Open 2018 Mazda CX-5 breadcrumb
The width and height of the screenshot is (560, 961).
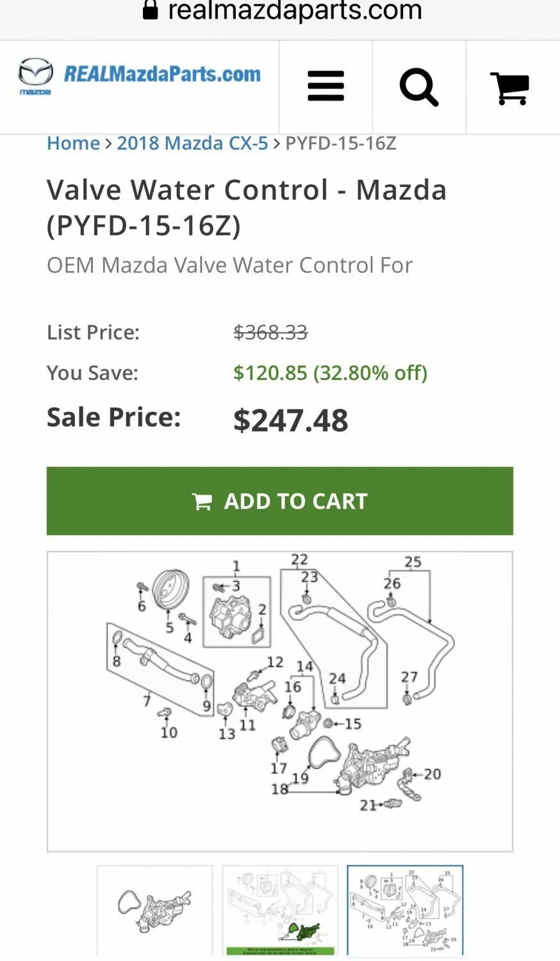coord(192,143)
